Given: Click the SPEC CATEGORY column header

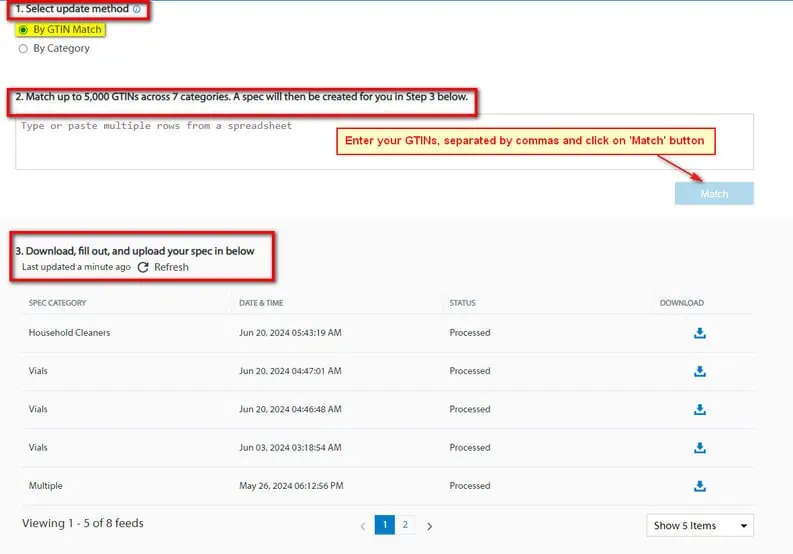Looking at the screenshot, I should pos(57,303).
